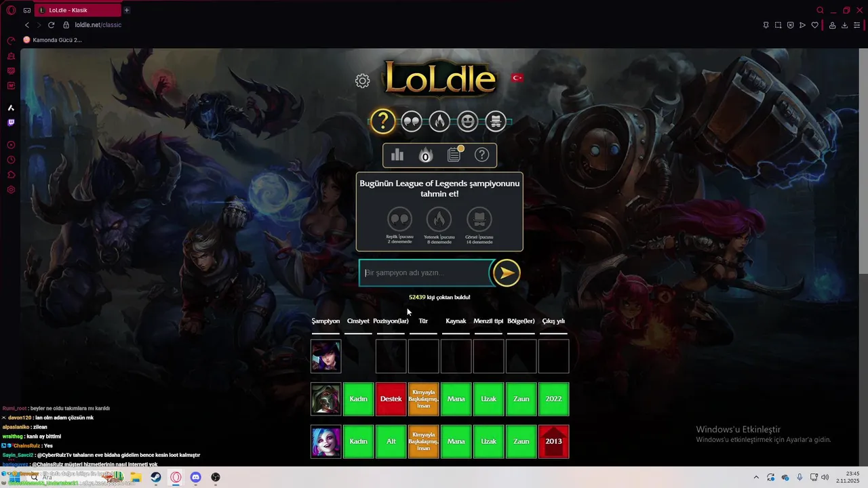The height and width of the screenshot is (488, 868).
Task: Open the LoLdle settings gear
Action: coord(363,81)
